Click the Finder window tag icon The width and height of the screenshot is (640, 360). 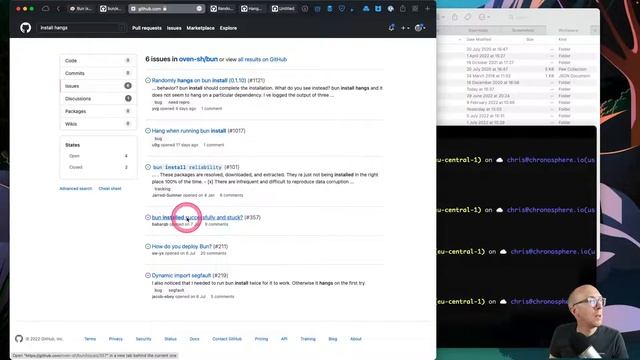pyautogui.click(x=468, y=17)
